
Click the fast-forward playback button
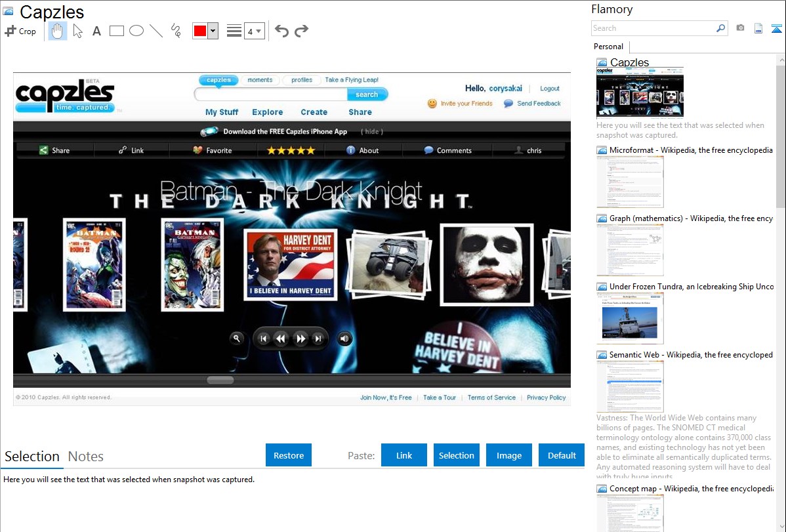point(300,339)
